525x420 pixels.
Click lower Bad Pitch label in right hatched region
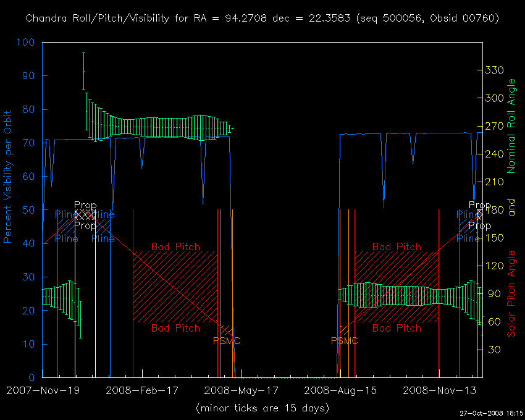pos(397,328)
